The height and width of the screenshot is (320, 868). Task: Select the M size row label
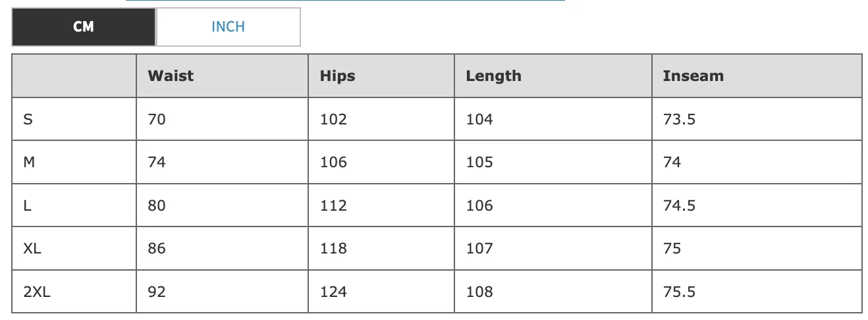29,162
